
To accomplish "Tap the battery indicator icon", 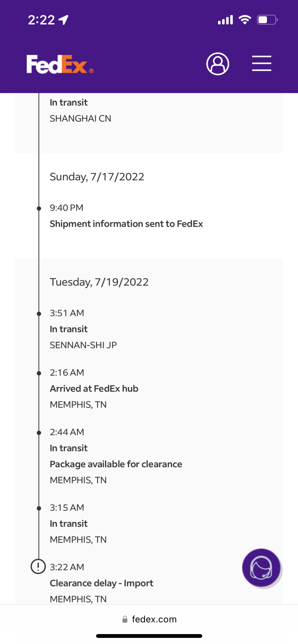I will click(267, 20).
